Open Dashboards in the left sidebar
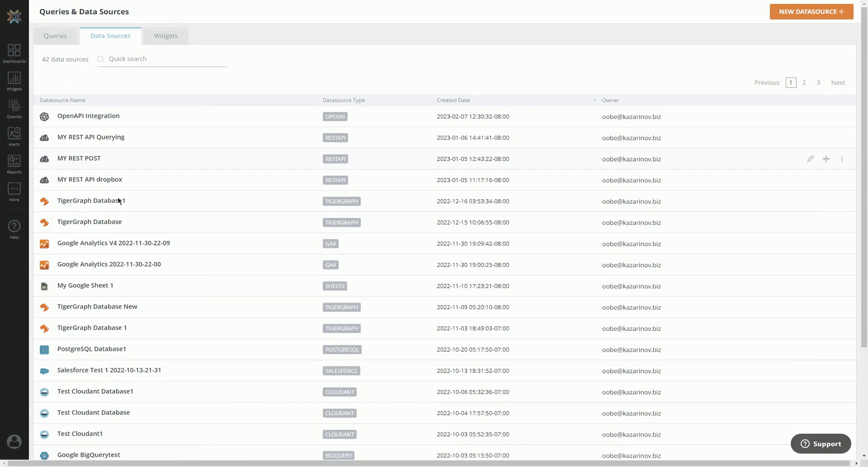The height and width of the screenshot is (467, 868). [x=14, y=53]
